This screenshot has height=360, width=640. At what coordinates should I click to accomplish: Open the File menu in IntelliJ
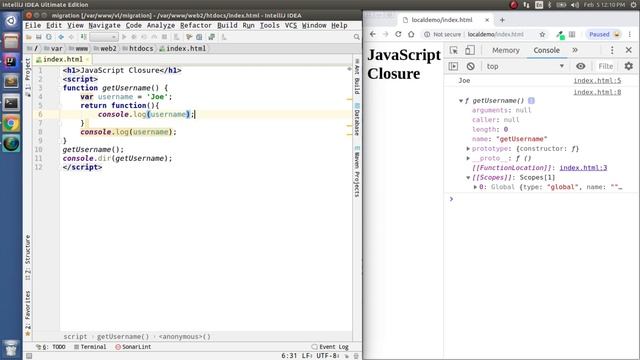click(x=33, y=25)
